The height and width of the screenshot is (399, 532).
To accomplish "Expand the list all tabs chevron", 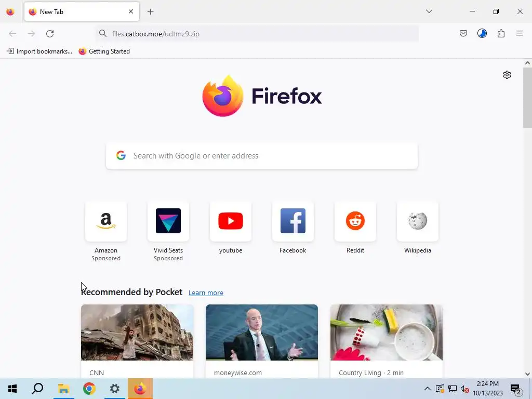I will (x=429, y=11).
